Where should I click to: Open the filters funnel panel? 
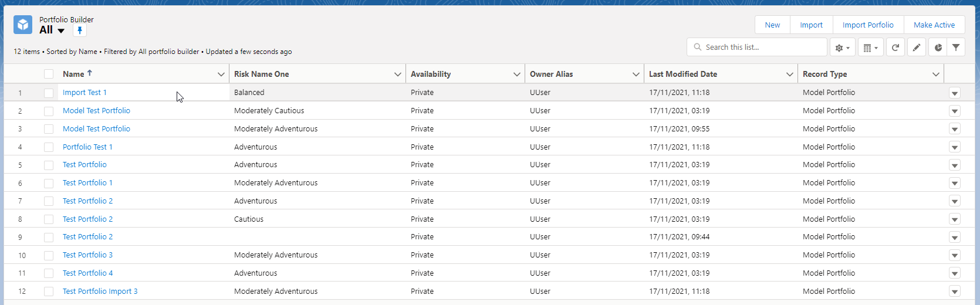point(956,48)
